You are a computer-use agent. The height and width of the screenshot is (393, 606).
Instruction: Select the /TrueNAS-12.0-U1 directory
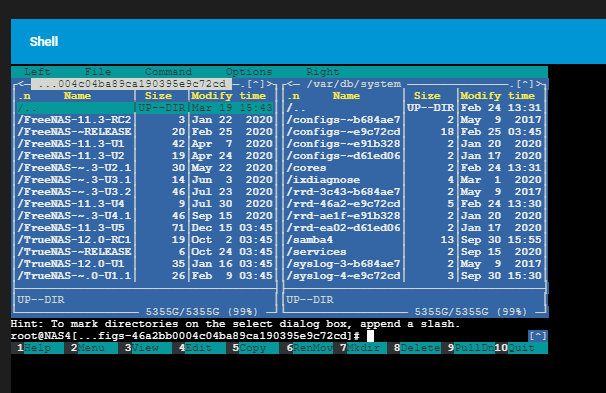tap(145, 264)
